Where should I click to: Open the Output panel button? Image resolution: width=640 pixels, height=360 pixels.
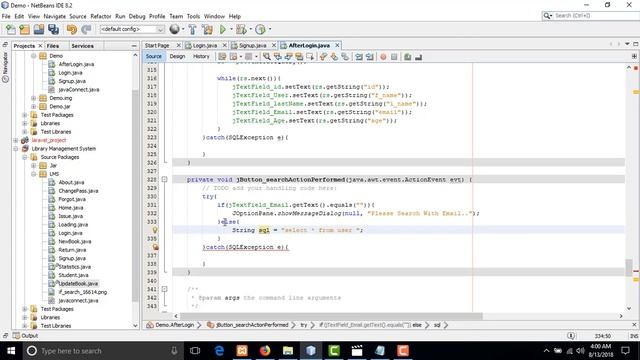[25, 336]
